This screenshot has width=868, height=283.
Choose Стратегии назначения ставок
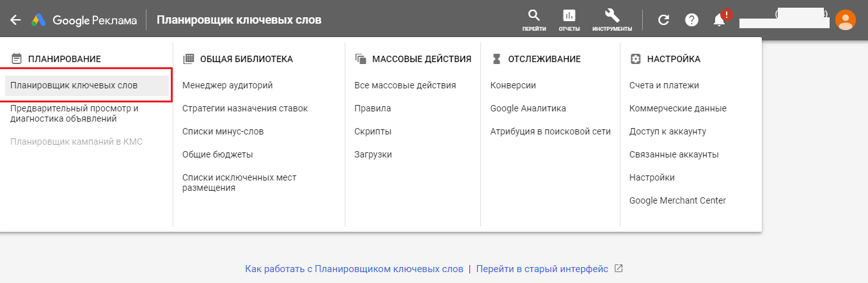pos(245,108)
